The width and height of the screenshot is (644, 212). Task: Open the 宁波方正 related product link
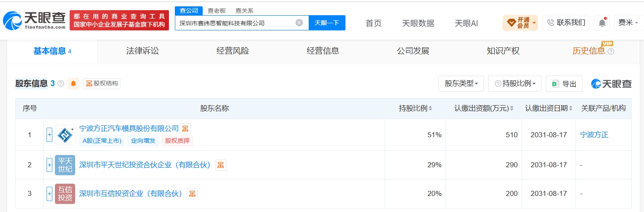pyautogui.click(x=594, y=135)
